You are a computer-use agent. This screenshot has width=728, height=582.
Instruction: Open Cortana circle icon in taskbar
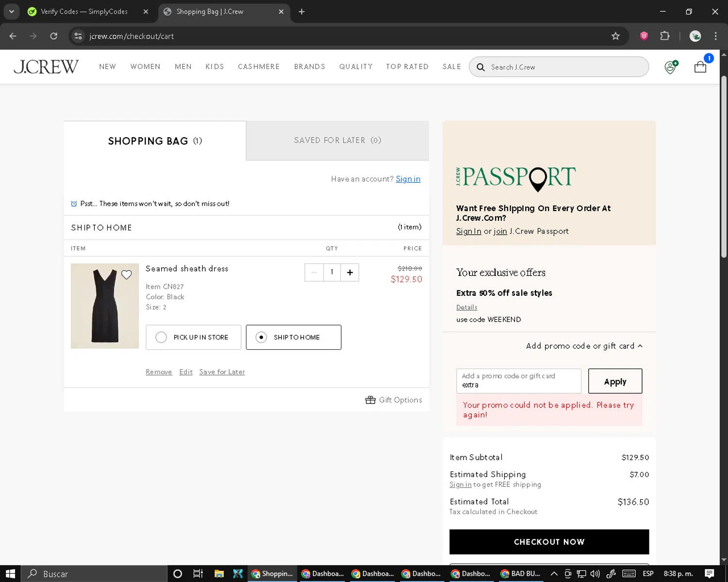(x=178, y=574)
